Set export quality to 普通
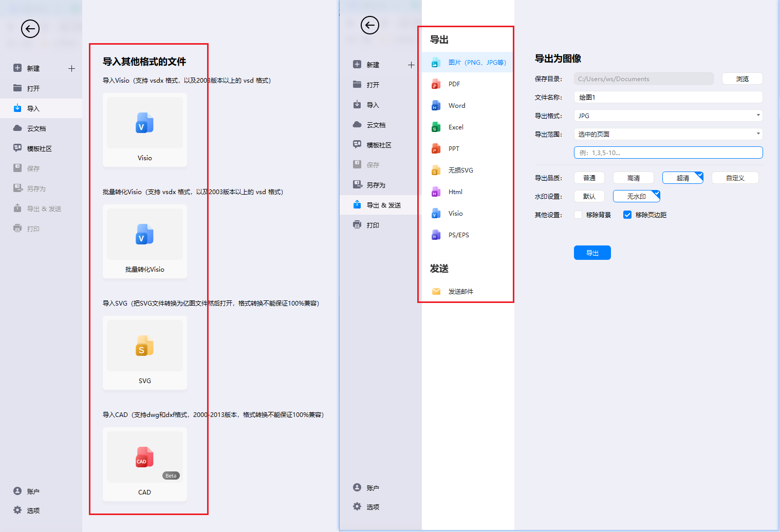Viewport: 780px width, 532px height. [589, 178]
